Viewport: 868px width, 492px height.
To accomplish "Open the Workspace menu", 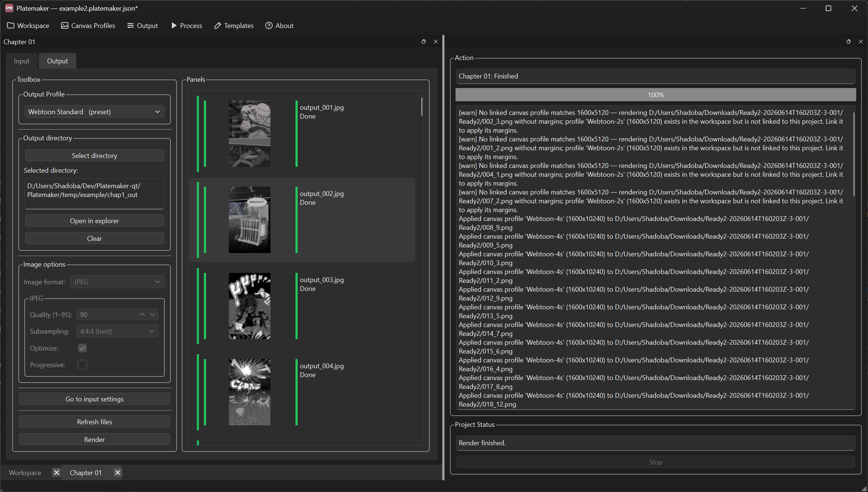I will coord(28,25).
